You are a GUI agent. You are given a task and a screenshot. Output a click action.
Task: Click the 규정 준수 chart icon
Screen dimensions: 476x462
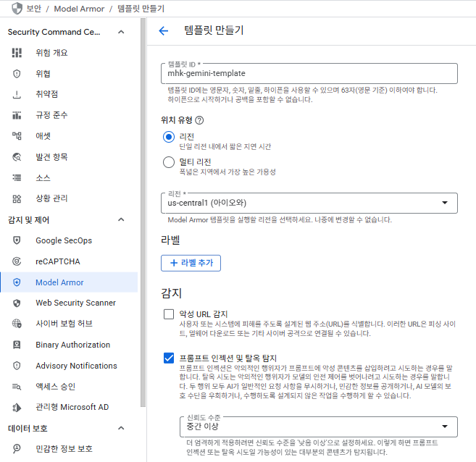(17, 115)
